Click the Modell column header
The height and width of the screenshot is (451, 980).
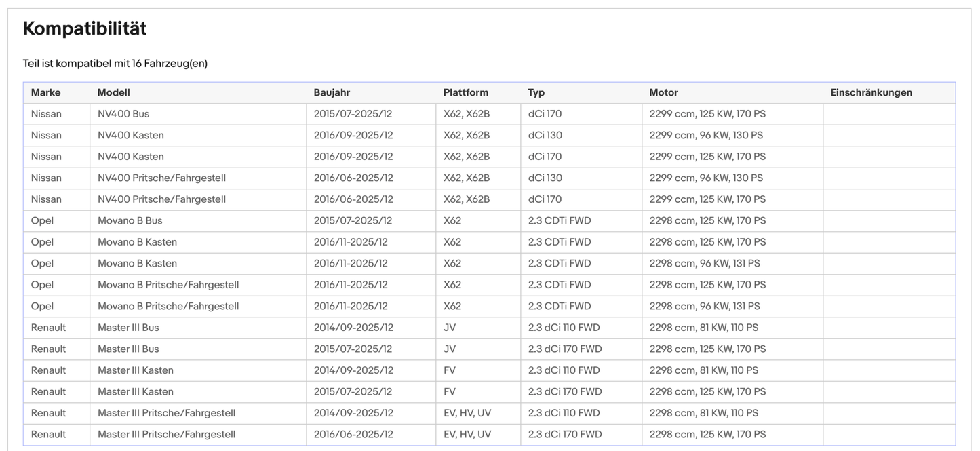[113, 93]
